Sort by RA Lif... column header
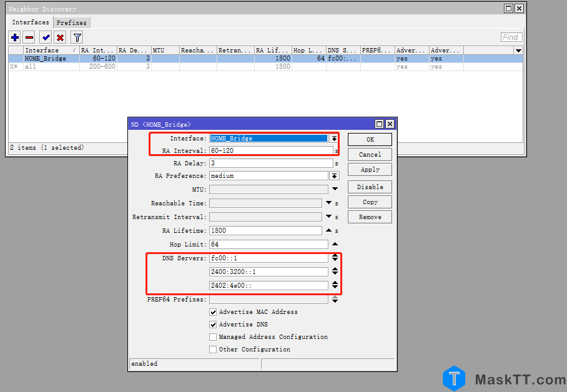 [273, 51]
